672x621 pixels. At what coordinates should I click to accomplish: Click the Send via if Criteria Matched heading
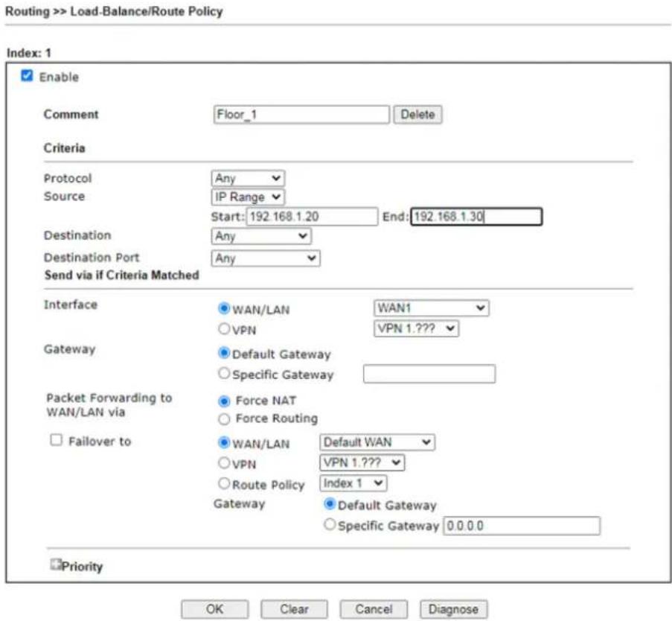tap(122, 275)
